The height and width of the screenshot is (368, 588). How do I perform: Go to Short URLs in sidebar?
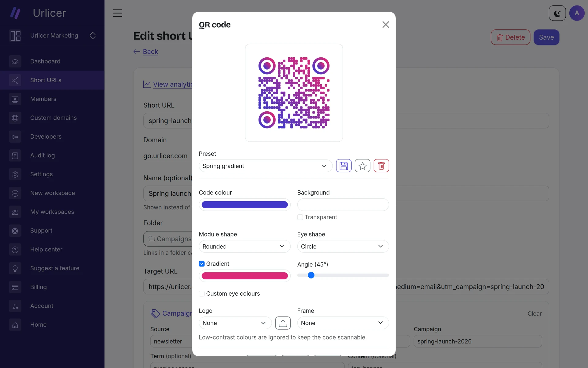(52, 80)
